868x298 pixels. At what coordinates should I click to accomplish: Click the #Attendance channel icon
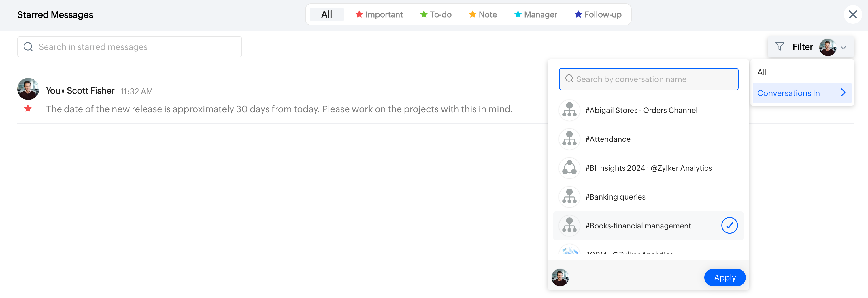[569, 139]
